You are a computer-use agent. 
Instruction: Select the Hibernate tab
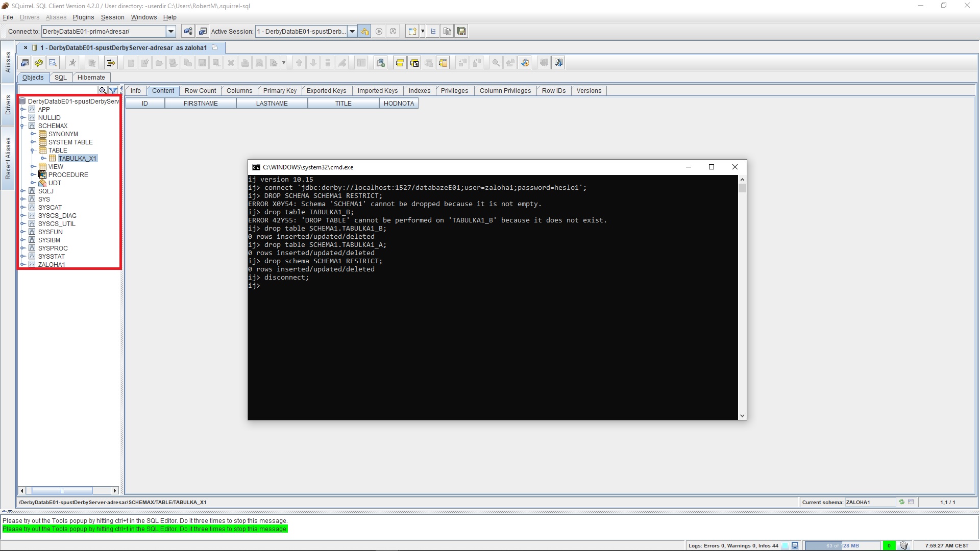91,78
